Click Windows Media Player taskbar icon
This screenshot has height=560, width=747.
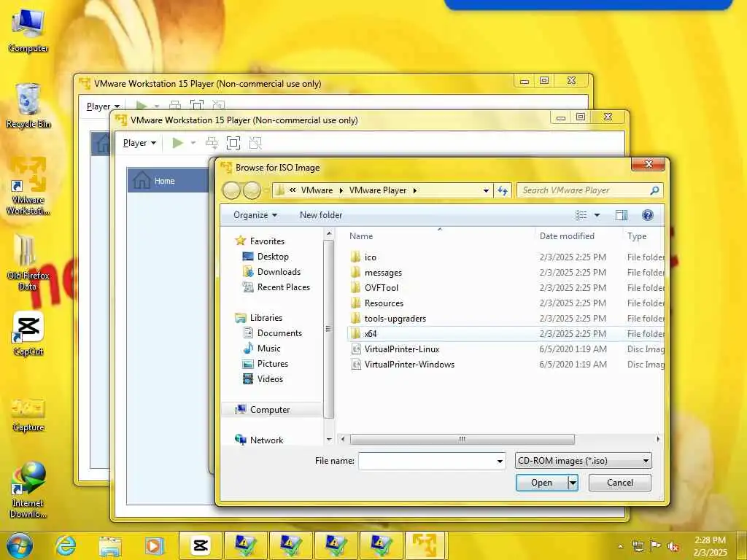click(155, 545)
